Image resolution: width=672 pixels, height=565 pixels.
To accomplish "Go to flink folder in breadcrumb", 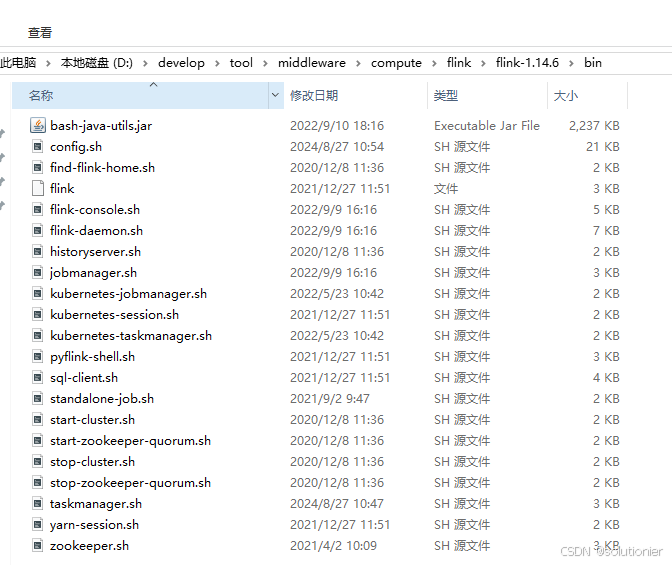I will (459, 63).
